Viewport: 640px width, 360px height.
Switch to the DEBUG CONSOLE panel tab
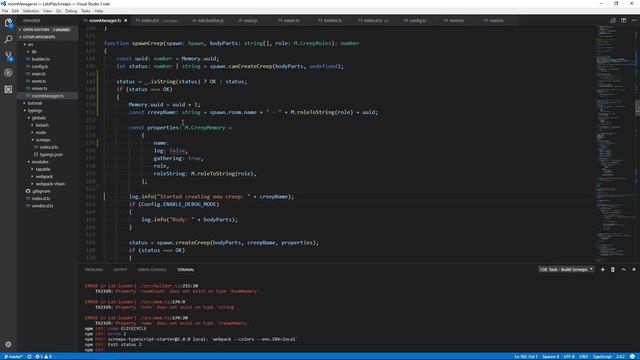pos(152,270)
